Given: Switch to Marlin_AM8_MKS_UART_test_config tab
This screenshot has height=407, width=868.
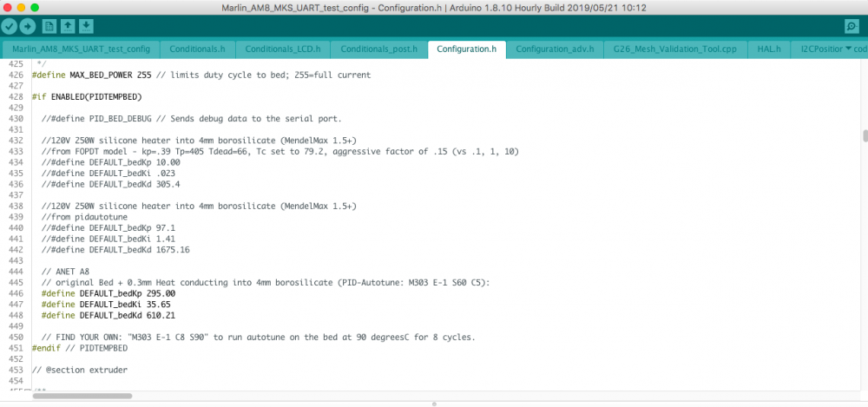Looking at the screenshot, I should click(81, 49).
